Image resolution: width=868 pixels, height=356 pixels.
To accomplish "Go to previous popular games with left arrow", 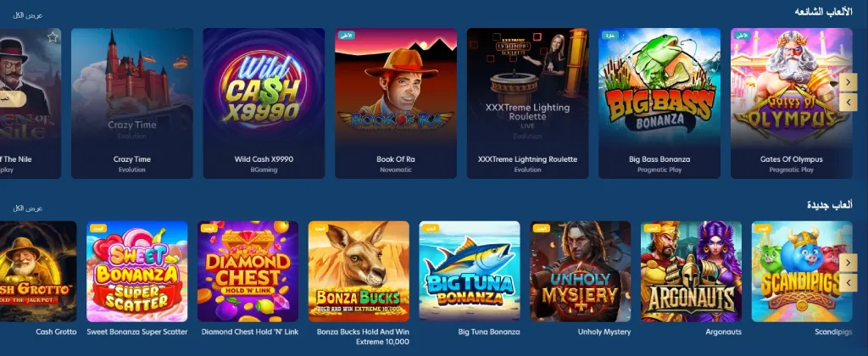I will point(848,102).
